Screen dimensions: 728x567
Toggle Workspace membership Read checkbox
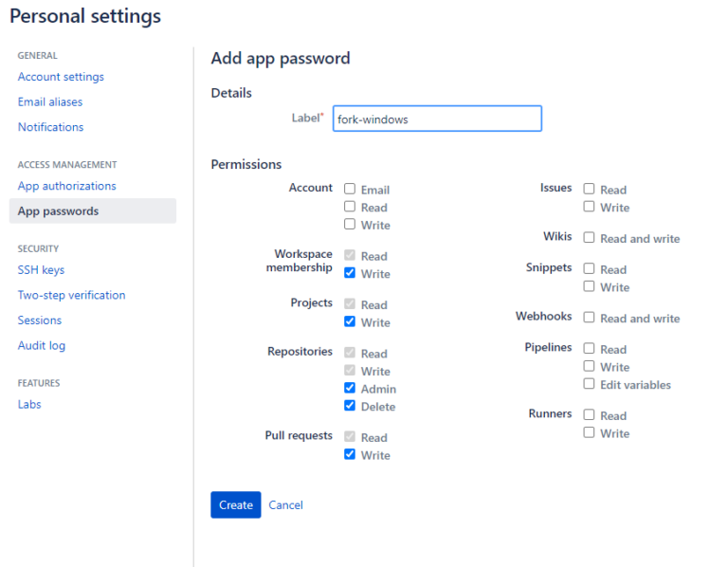[350, 255]
